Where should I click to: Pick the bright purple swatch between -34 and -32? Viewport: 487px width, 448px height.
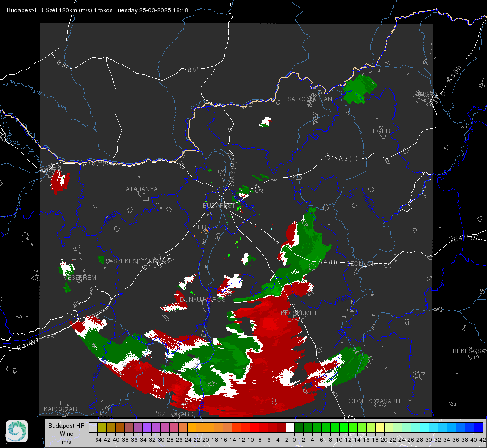147,427
